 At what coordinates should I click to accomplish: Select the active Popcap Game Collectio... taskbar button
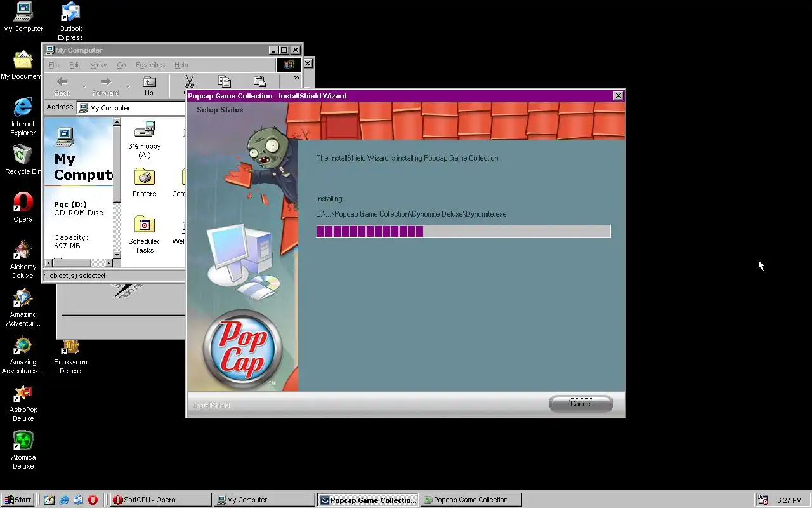coord(368,500)
